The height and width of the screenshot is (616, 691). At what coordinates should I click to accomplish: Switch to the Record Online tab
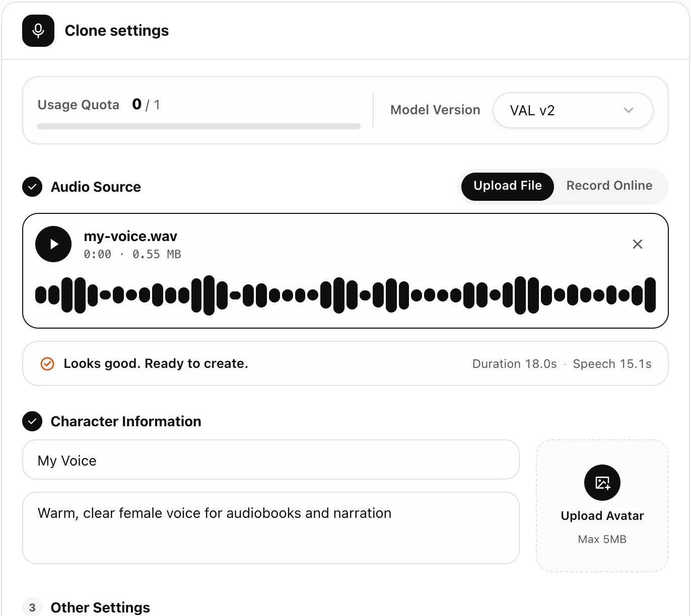click(x=609, y=186)
